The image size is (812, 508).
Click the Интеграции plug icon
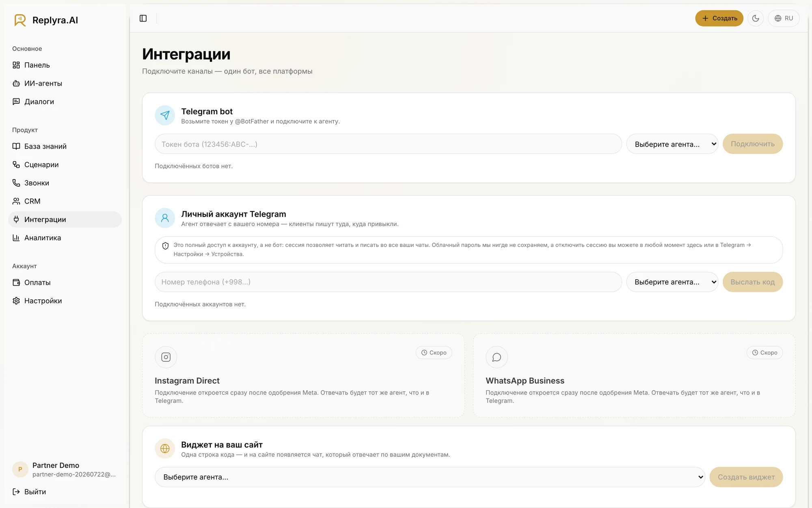(16, 219)
